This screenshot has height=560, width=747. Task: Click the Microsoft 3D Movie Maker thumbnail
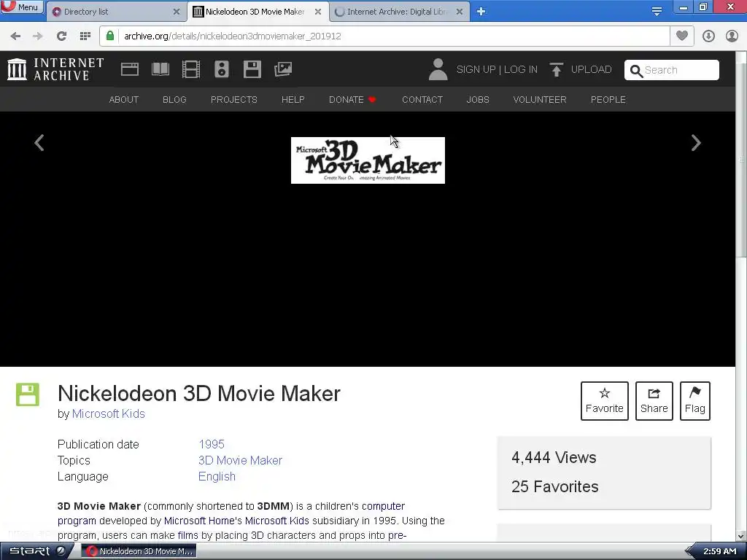click(x=368, y=160)
